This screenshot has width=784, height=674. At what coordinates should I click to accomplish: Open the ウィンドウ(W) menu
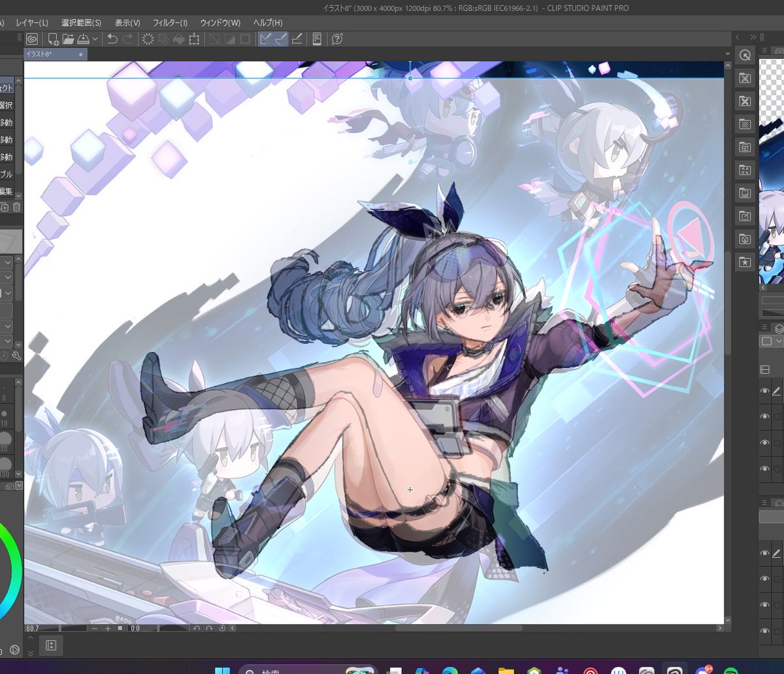pyautogui.click(x=220, y=23)
